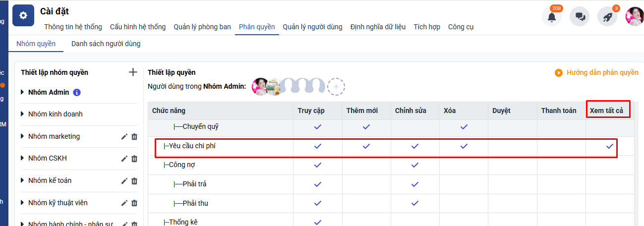This screenshot has width=644, height=226.
Task: Click the user profile avatar at top right
Action: (634, 17)
